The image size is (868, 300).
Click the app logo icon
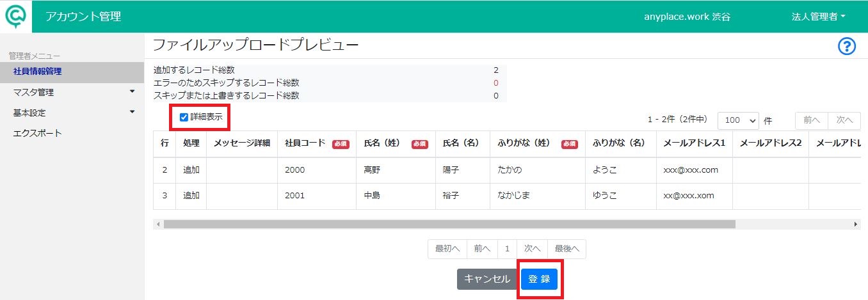(x=16, y=16)
